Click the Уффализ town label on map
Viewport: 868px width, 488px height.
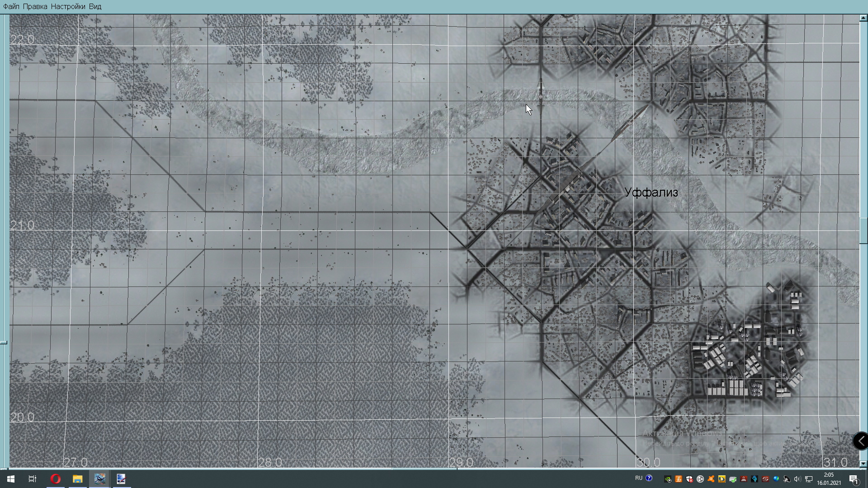651,192
